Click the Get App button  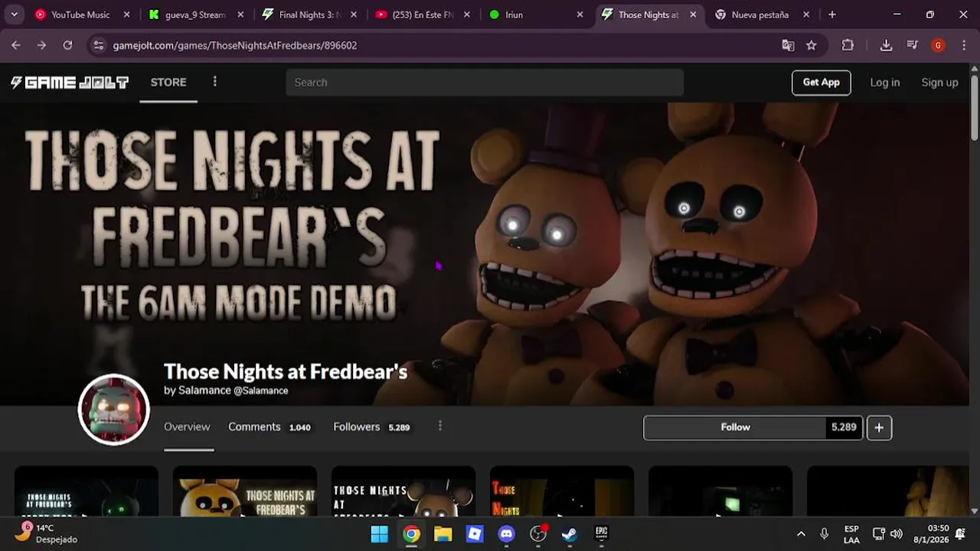(x=821, y=82)
